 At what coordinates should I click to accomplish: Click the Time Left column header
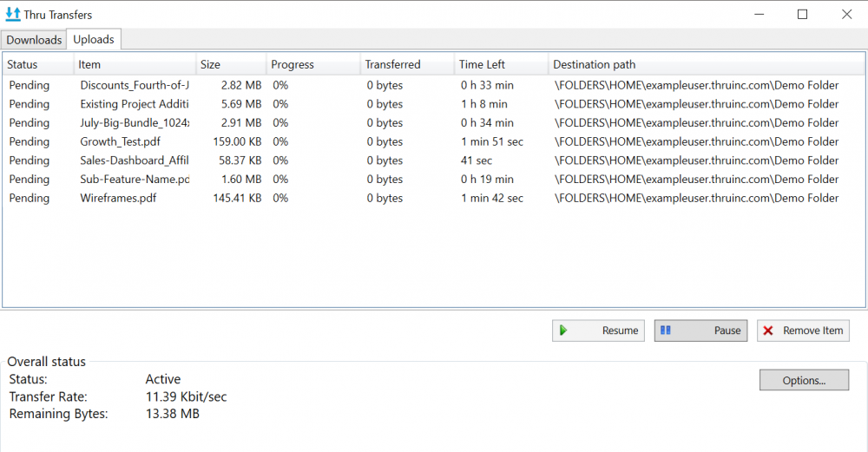pyautogui.click(x=482, y=64)
